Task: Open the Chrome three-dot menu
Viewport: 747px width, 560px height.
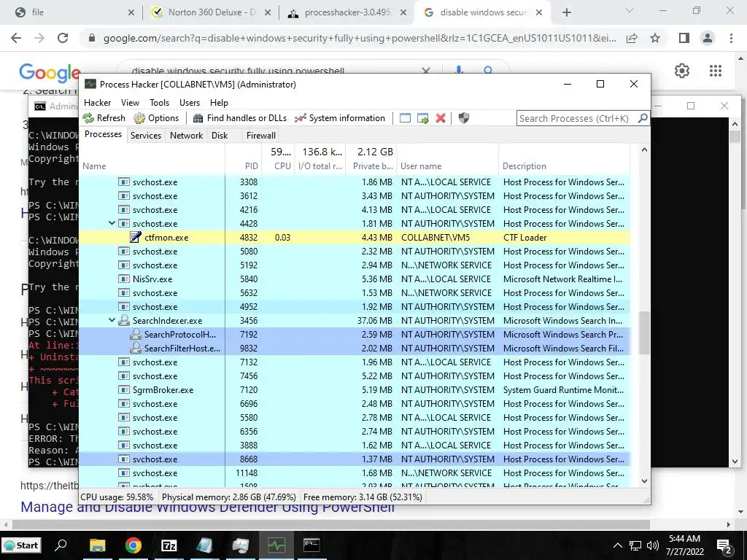Action: click(731, 38)
